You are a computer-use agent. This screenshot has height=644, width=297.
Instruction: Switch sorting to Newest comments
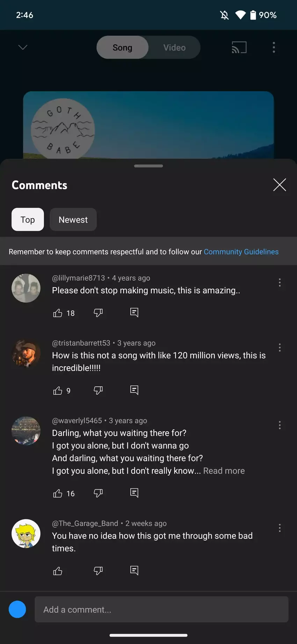click(73, 220)
